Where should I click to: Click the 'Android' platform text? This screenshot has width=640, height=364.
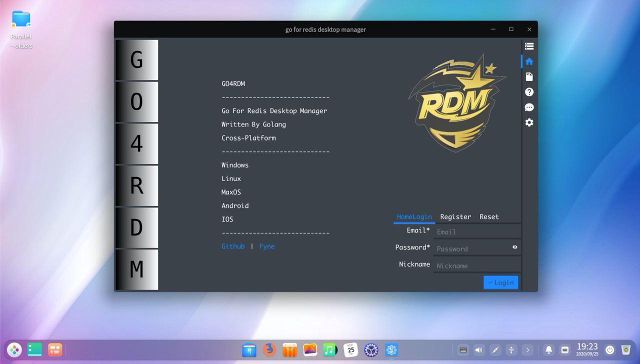point(235,205)
